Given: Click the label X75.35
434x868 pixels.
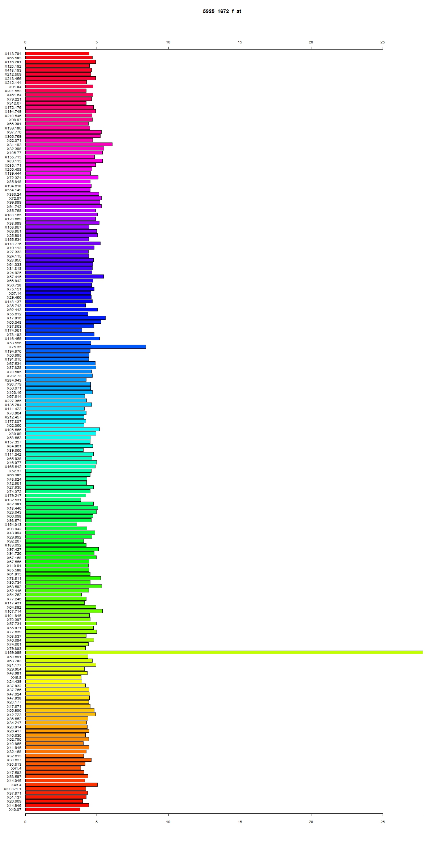Looking at the screenshot, I should (x=15, y=347).
